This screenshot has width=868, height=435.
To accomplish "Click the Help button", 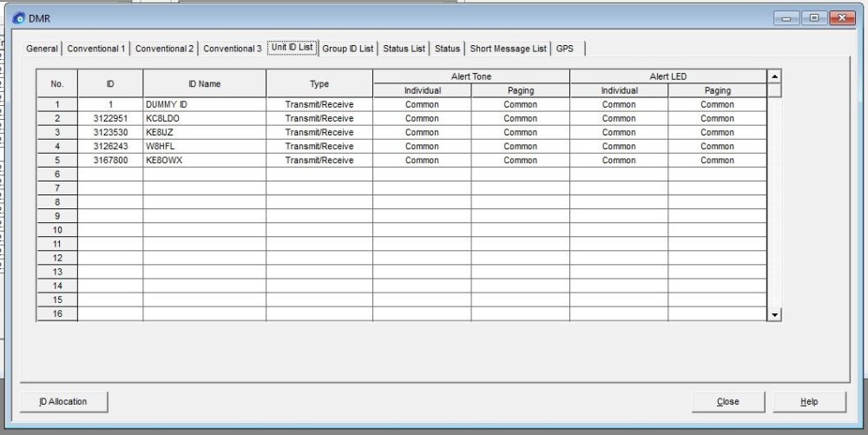I will [x=809, y=401].
